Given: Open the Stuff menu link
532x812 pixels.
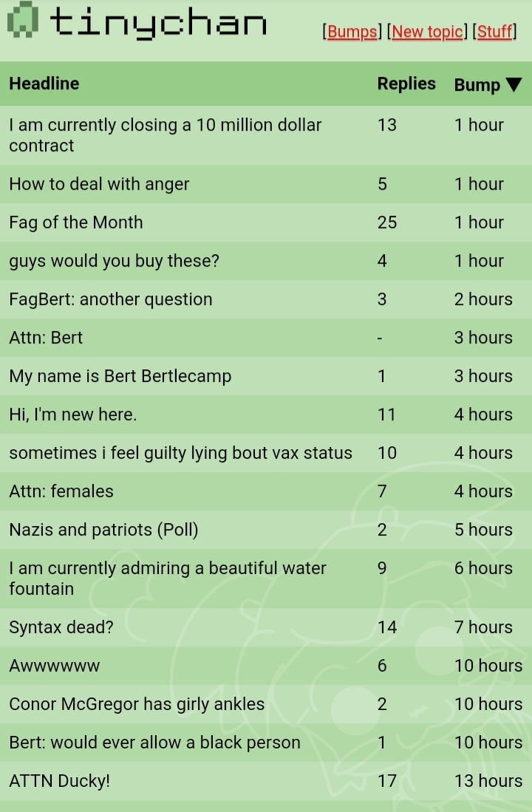Looking at the screenshot, I should pyautogui.click(x=494, y=32).
